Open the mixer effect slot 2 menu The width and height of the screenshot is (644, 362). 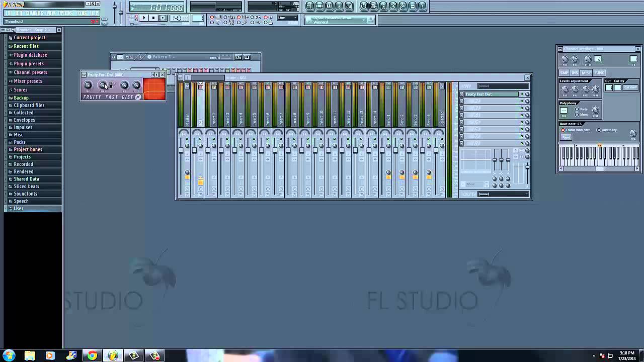461,101
